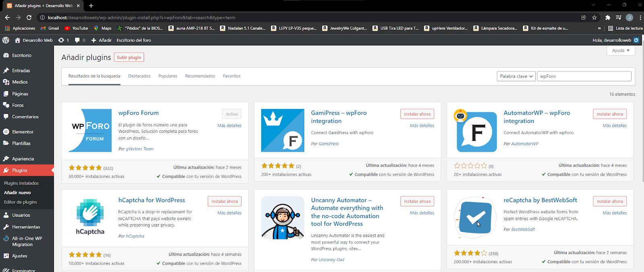The height and width of the screenshot is (272, 644).
Task: Open the Aplicaciones bookmarks grid
Action: tap(20, 28)
